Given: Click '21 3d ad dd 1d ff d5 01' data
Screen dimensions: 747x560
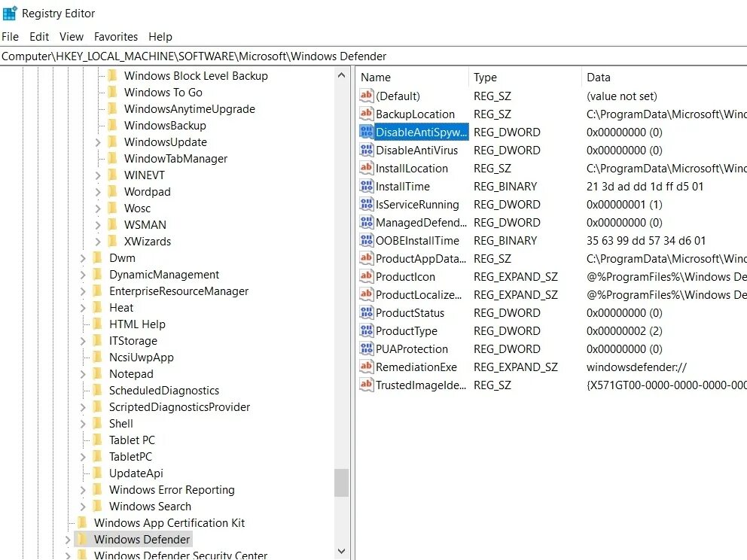Looking at the screenshot, I should pos(645,186).
